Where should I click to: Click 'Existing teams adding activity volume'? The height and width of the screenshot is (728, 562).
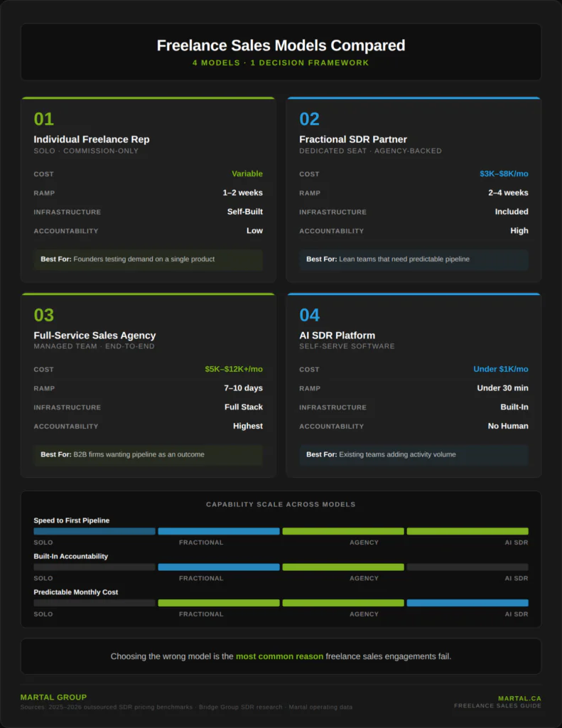pos(397,454)
